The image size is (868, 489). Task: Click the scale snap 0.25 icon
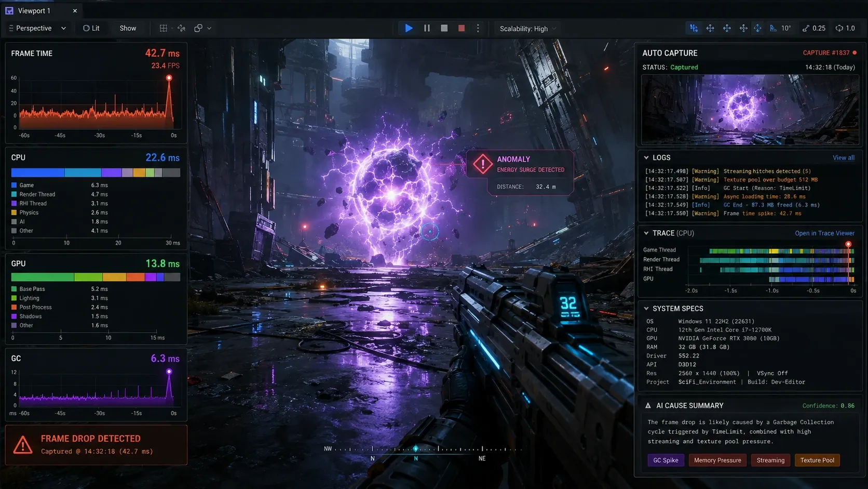coord(806,28)
